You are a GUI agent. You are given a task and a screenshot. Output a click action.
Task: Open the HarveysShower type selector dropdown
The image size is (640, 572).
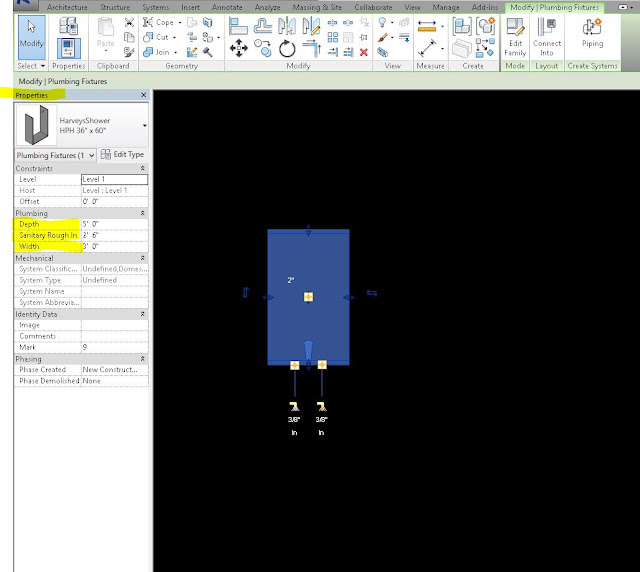[145, 125]
